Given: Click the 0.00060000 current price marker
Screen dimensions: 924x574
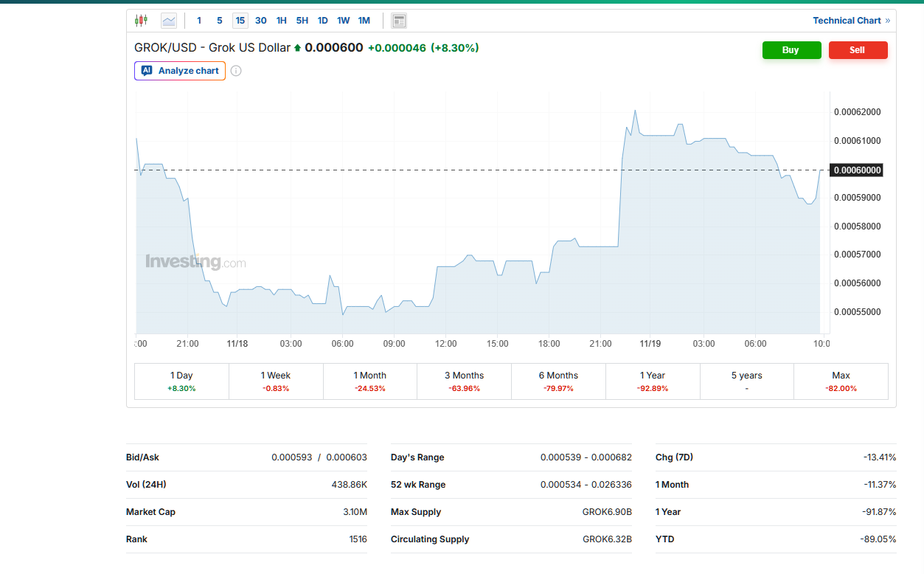Looking at the screenshot, I should [857, 170].
